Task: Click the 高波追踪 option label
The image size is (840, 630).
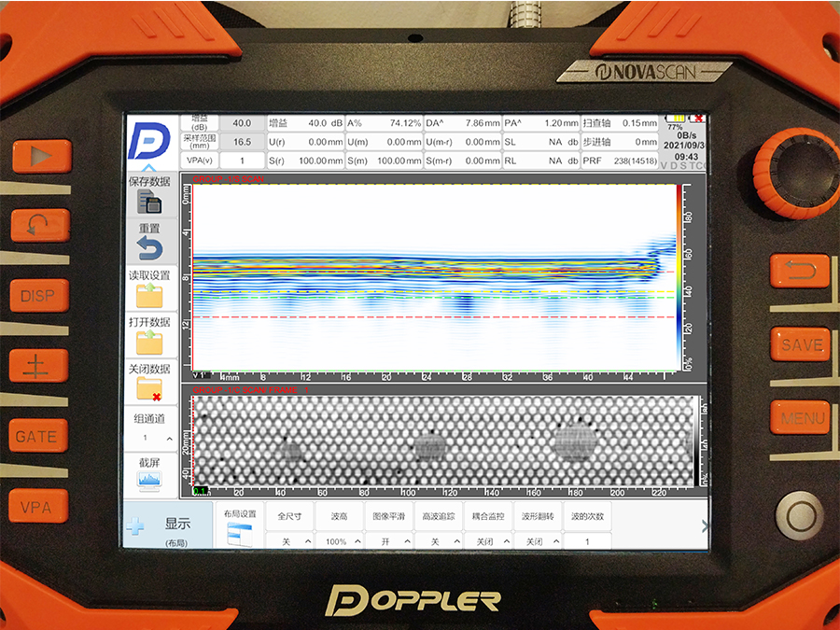Action: [x=439, y=516]
